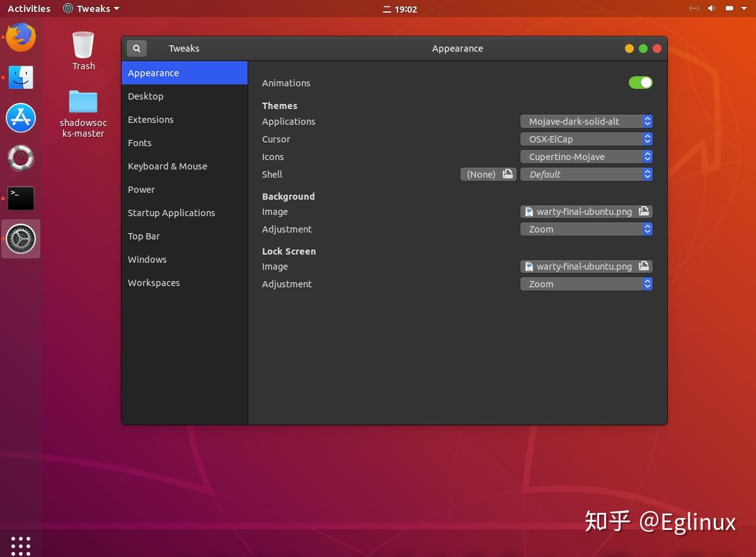Viewport: 756px width, 557px height.
Task: Launch Firefox from the dock
Action: click(21, 37)
